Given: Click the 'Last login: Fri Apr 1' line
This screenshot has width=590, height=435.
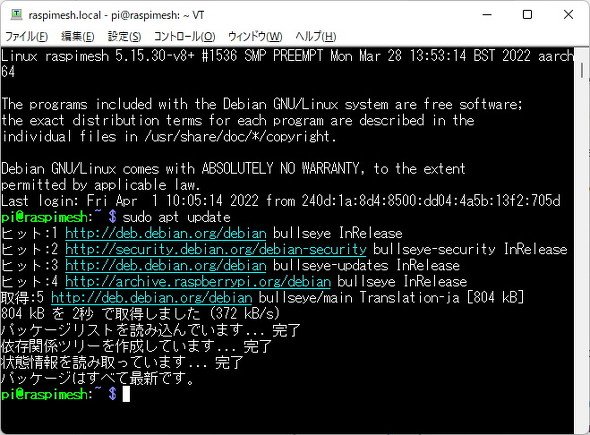Looking at the screenshot, I should (x=281, y=201).
